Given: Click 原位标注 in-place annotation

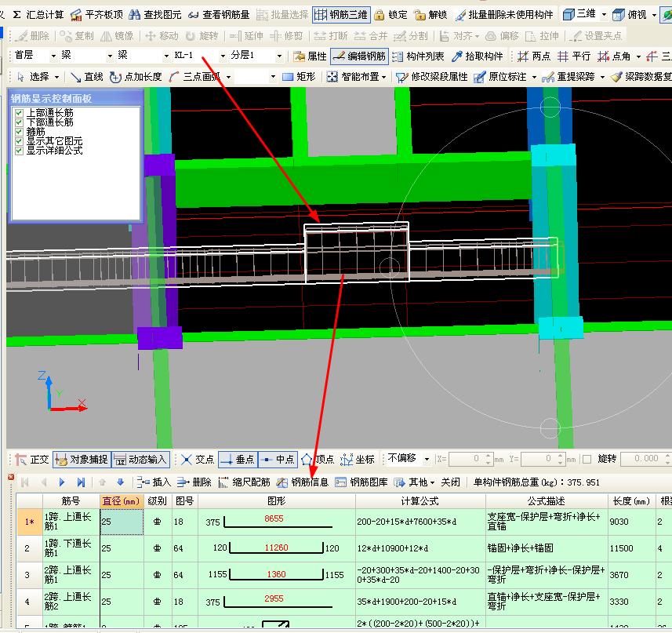Looking at the screenshot, I should (x=499, y=77).
